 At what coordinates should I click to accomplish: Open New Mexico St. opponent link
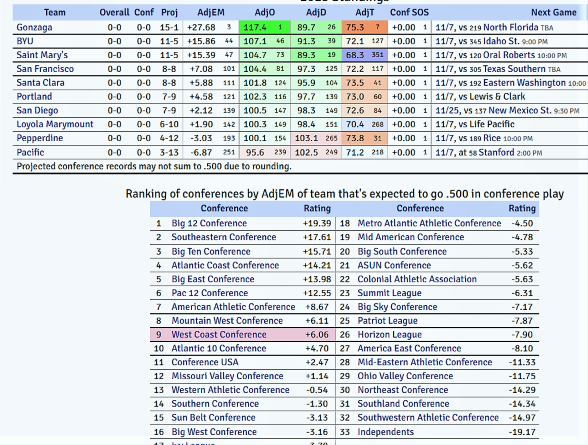[x=520, y=111]
